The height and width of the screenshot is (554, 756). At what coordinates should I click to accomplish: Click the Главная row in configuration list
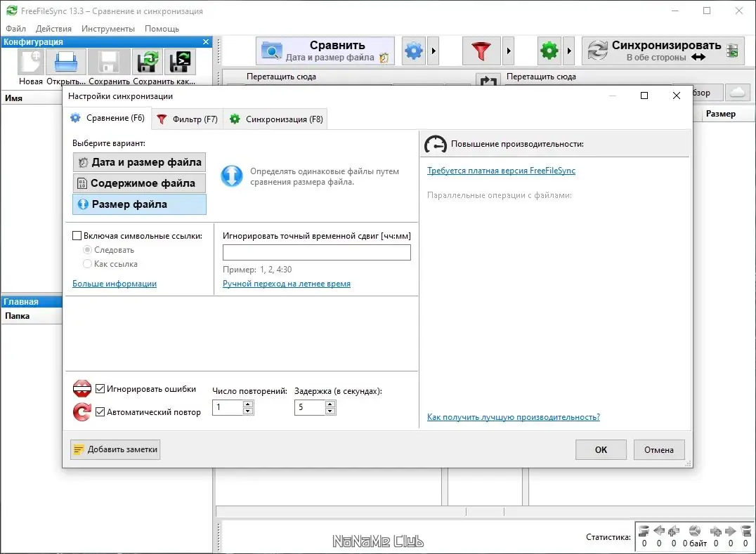(32, 301)
